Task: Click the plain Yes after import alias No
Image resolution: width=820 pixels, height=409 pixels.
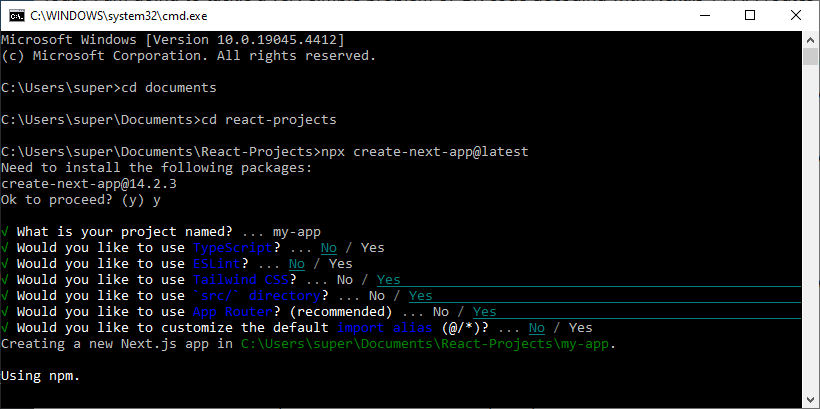Action: (x=580, y=328)
